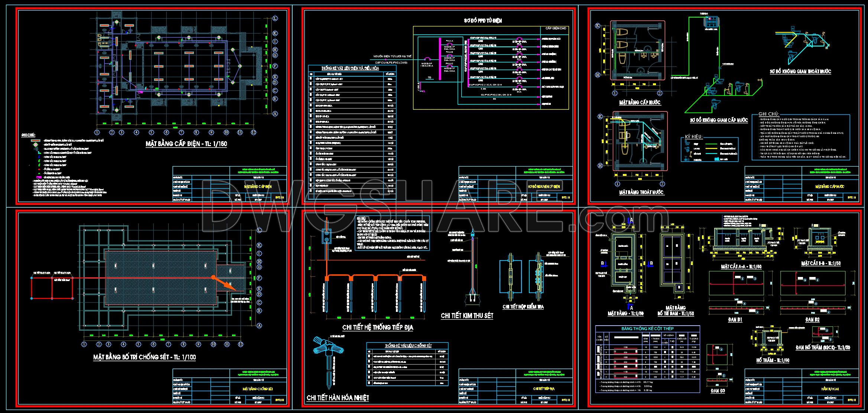Click grid bubble L on electrical plan
Image resolution: width=868 pixels, height=413 pixels.
click(275, 18)
